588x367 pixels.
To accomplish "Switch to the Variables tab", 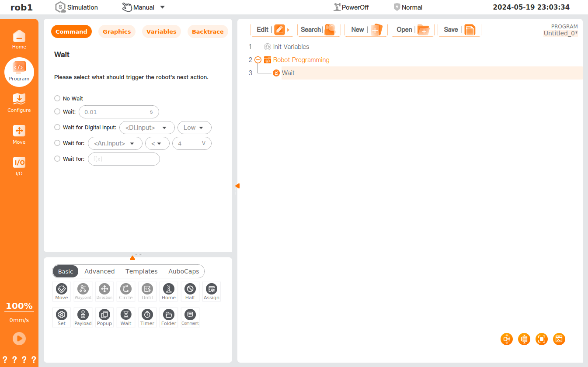I will (x=161, y=32).
